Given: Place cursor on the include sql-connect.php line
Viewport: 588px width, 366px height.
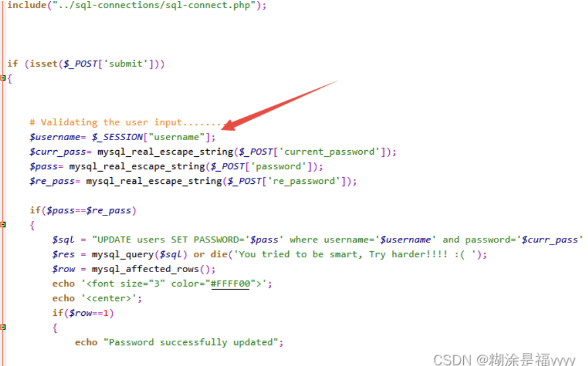Looking at the screenshot, I should tap(137, 6).
